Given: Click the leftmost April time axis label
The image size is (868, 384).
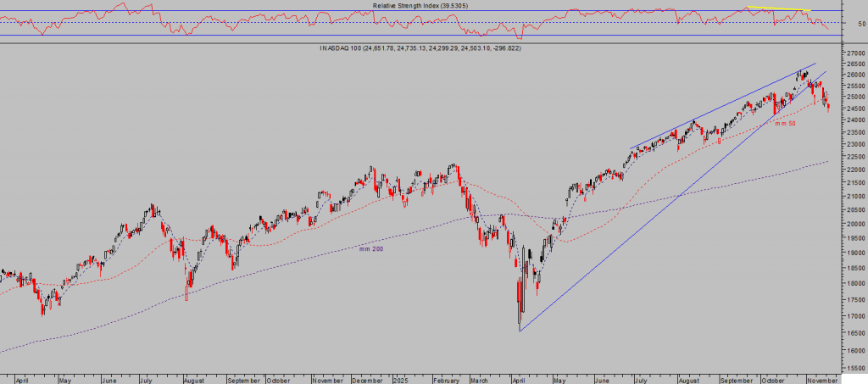Looking at the screenshot, I should [x=24, y=379].
